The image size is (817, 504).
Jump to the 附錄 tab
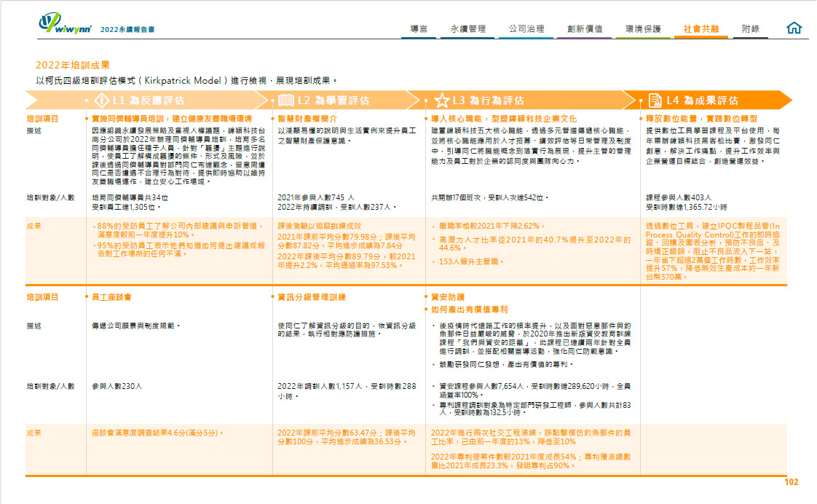coord(750,29)
